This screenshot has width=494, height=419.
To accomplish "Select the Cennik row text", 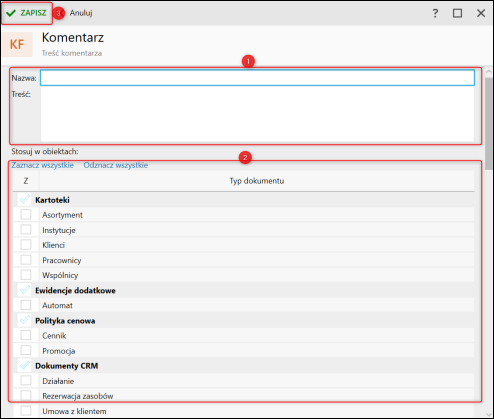I will [x=54, y=336].
